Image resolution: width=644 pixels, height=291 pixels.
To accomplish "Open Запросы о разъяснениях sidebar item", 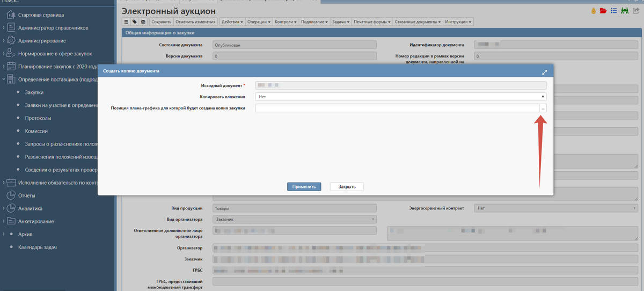I will [x=61, y=144].
